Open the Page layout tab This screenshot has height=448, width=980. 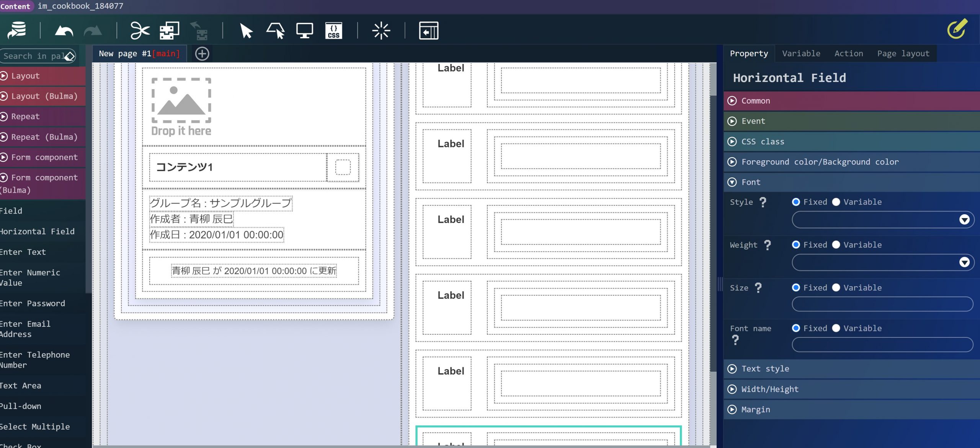click(x=903, y=54)
